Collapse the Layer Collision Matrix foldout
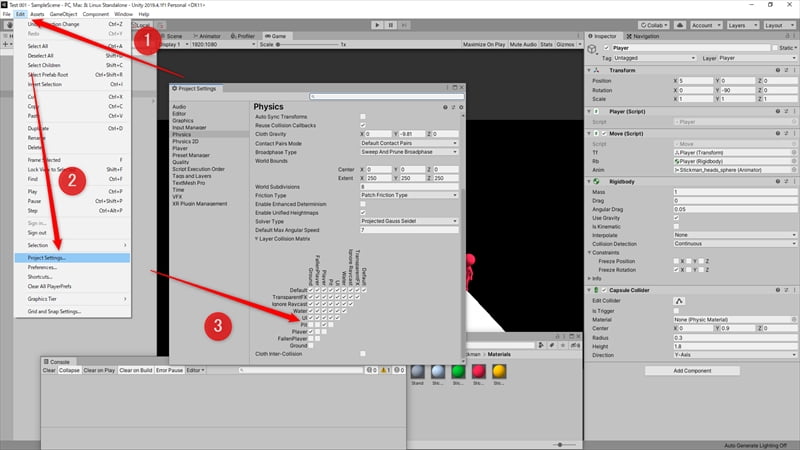Screen dimensions: 800x450 pyautogui.click(x=257, y=239)
